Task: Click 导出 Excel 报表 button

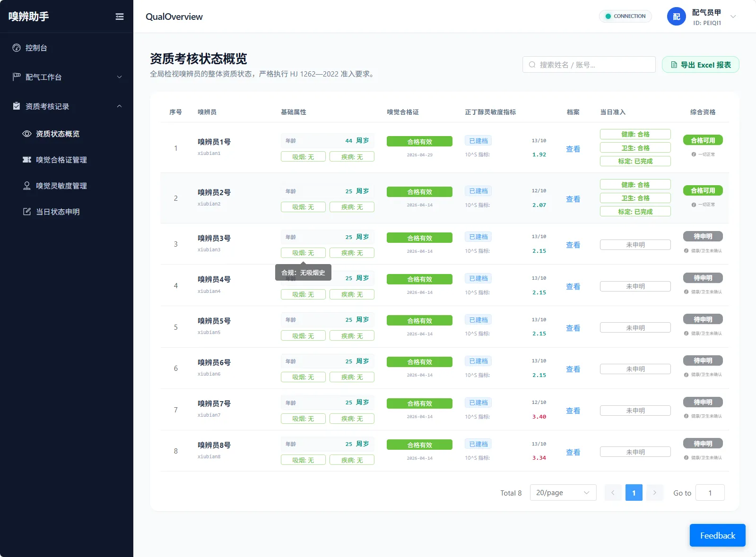Action: 700,65
